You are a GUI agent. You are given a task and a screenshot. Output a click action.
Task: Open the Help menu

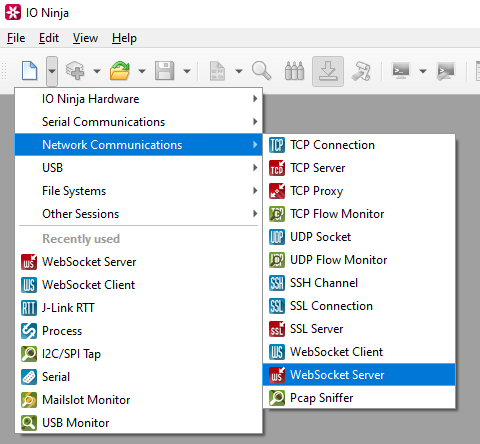pyautogui.click(x=124, y=38)
